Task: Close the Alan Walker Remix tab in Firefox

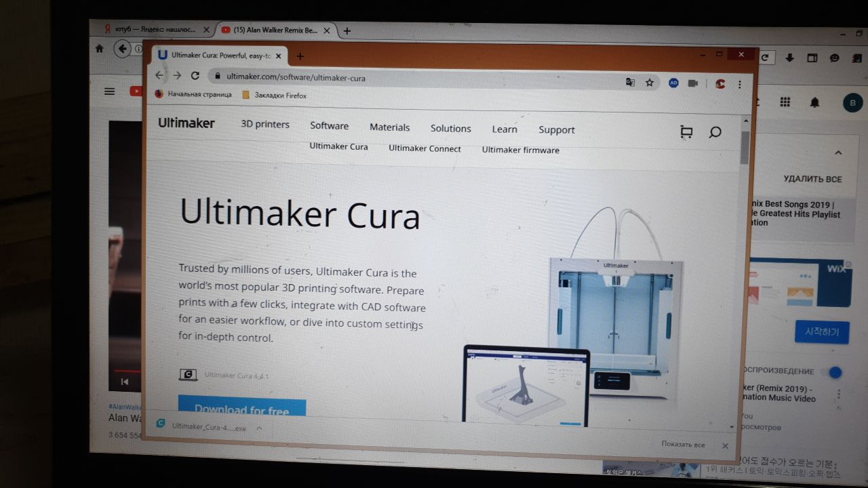Action: pyautogui.click(x=327, y=30)
